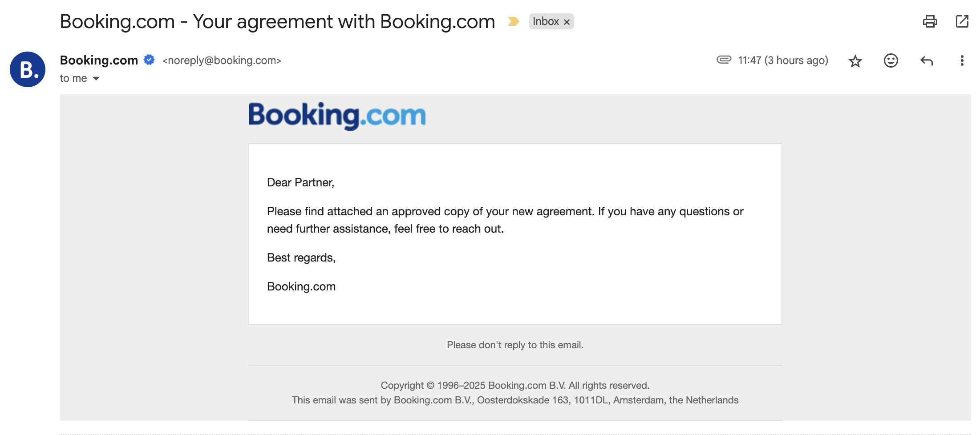
Task: Add an emoji reaction
Action: point(891,60)
